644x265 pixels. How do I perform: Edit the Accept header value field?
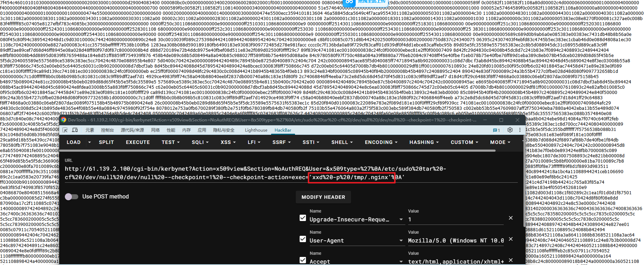pyautogui.click(x=456, y=261)
